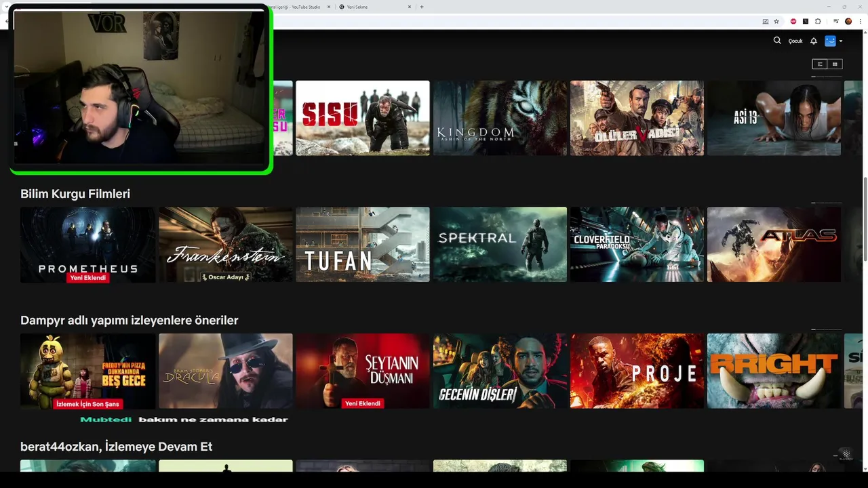Open the Ölüler Vadisi thumbnail

[637, 118]
